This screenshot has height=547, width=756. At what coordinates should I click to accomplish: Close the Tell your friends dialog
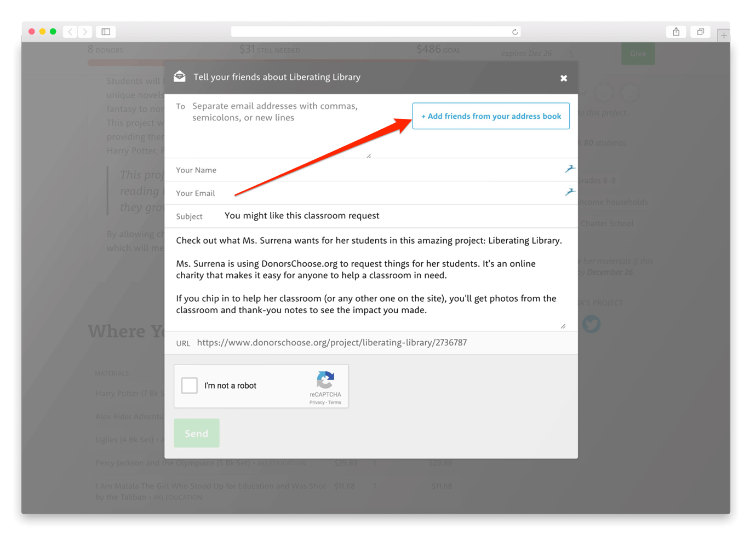pos(563,78)
